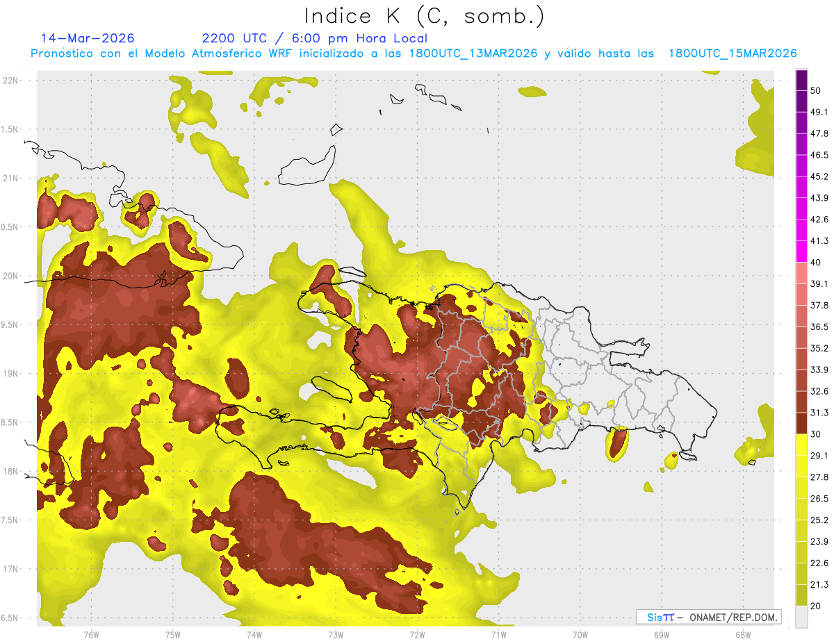
Task: Click the "76W" longitude label
Action: (x=91, y=634)
